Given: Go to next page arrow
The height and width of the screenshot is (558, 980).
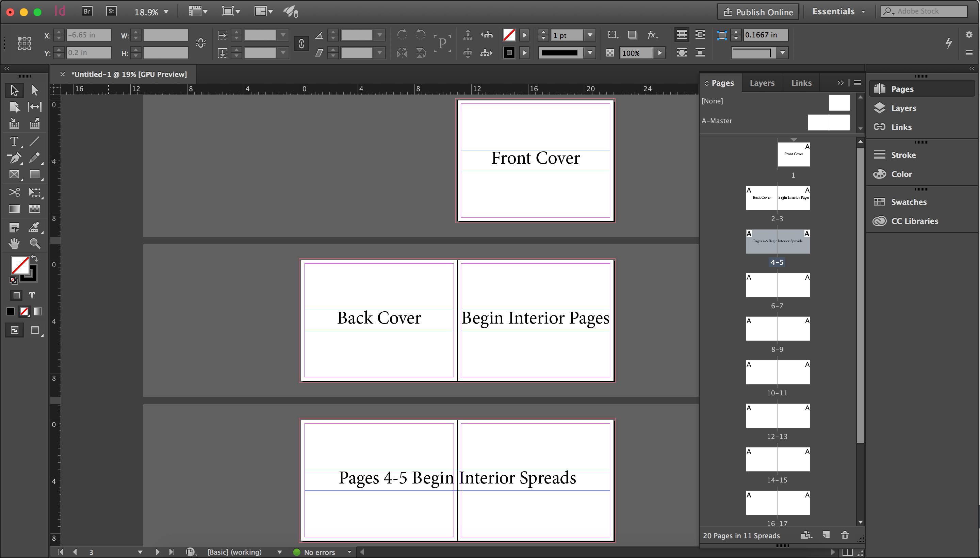Looking at the screenshot, I should (158, 552).
